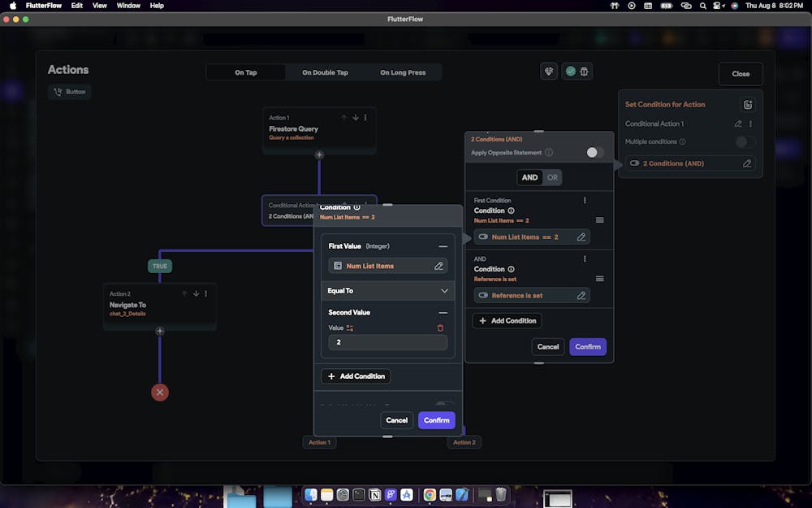Open three-dot menu of the AND condition
The width and height of the screenshot is (812, 508).
click(585, 259)
